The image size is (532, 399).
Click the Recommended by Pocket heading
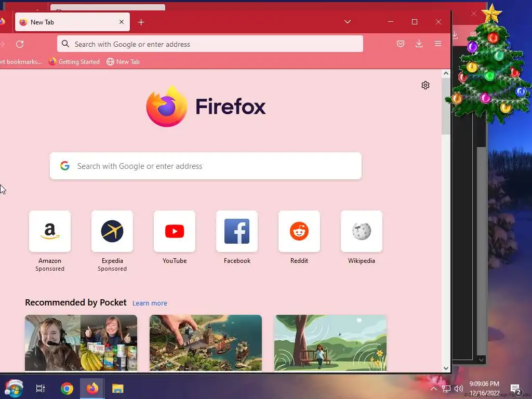76,302
